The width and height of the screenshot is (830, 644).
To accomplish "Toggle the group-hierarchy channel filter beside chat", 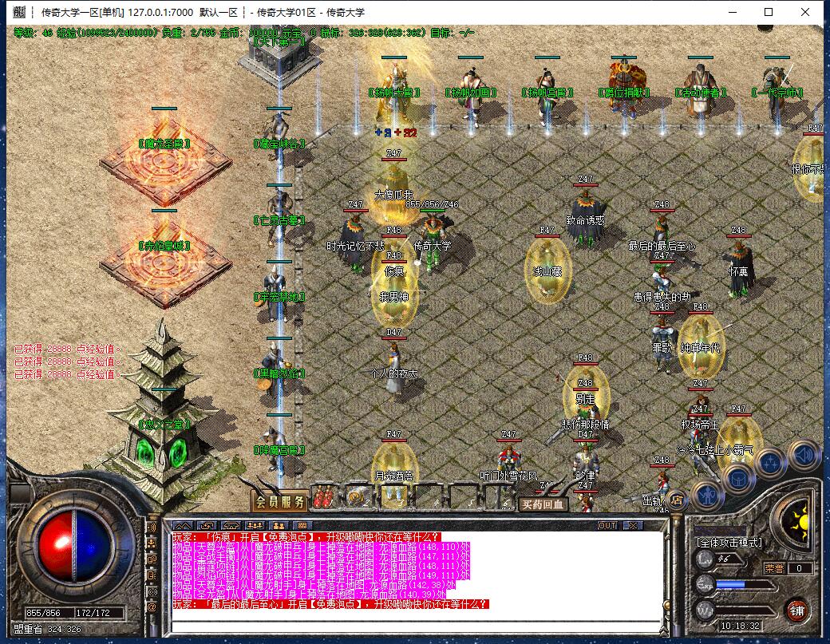I will [x=152, y=543].
